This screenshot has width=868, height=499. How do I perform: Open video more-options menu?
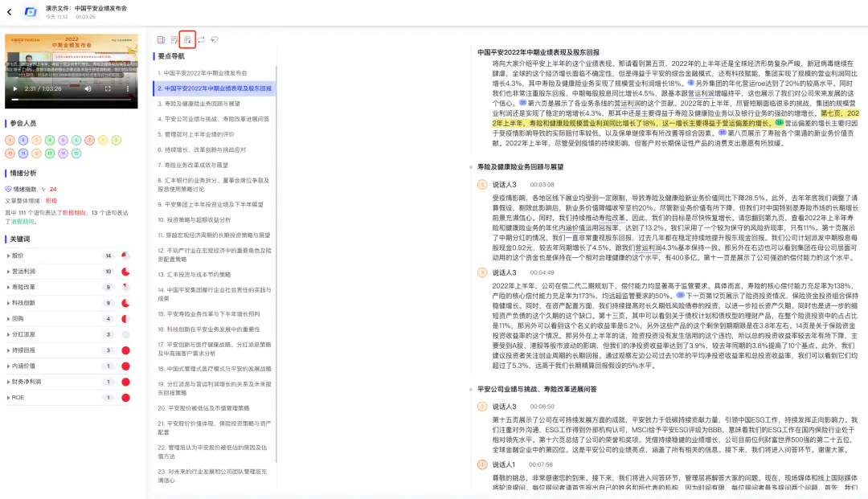click(x=127, y=88)
